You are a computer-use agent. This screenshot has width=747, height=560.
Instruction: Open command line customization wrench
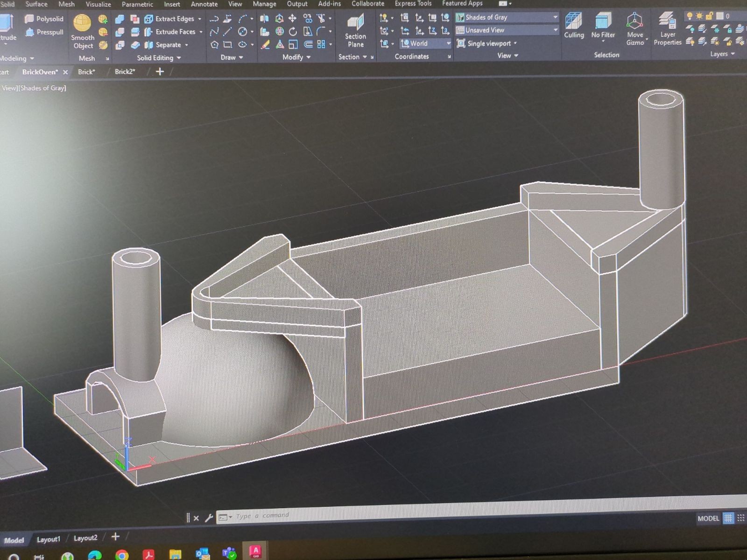(x=209, y=518)
